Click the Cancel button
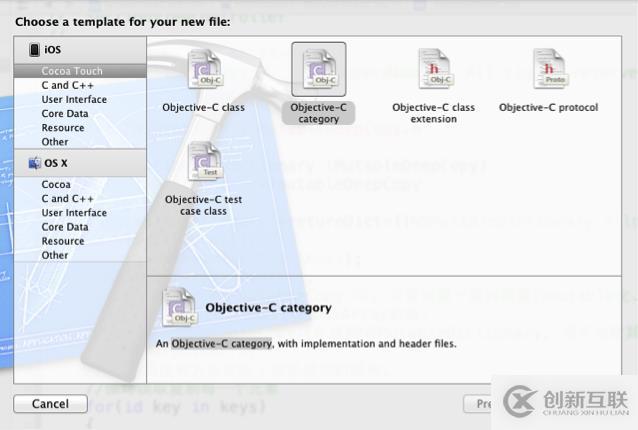The image size is (638, 430). [50, 404]
